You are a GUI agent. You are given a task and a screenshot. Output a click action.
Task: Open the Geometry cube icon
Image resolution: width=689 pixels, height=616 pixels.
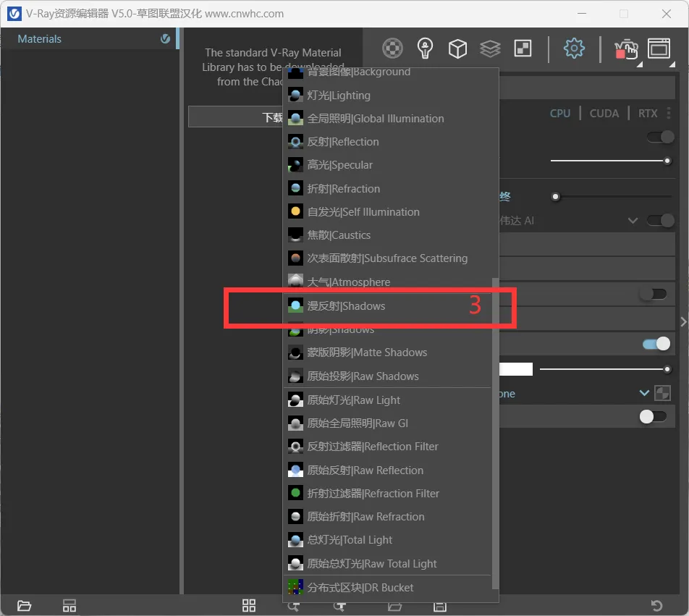coord(457,48)
